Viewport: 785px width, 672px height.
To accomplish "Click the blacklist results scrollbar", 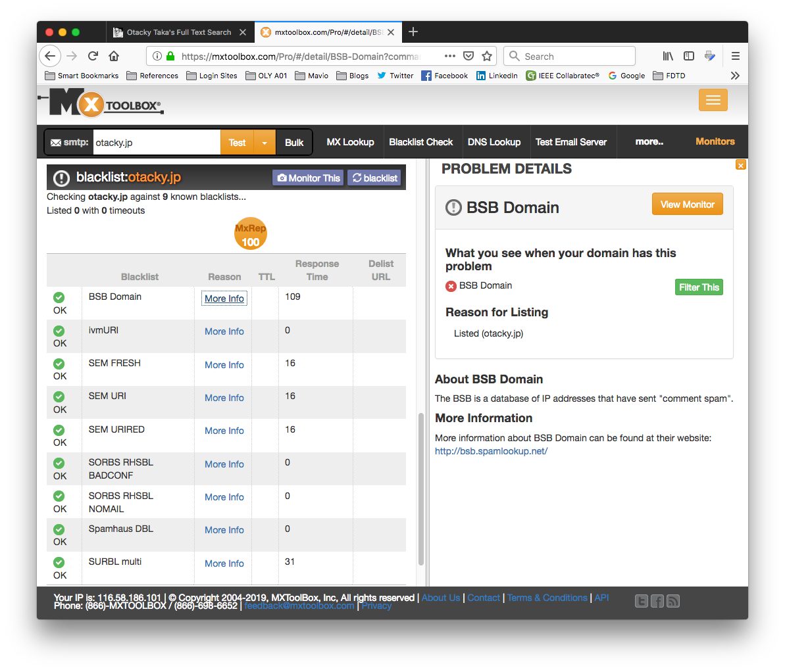I will (x=421, y=489).
